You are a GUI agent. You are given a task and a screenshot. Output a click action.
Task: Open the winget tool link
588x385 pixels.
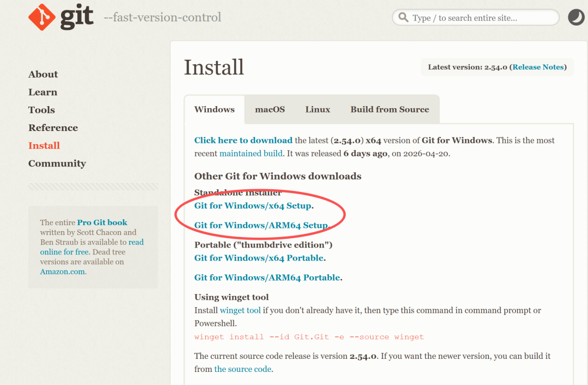click(x=240, y=311)
